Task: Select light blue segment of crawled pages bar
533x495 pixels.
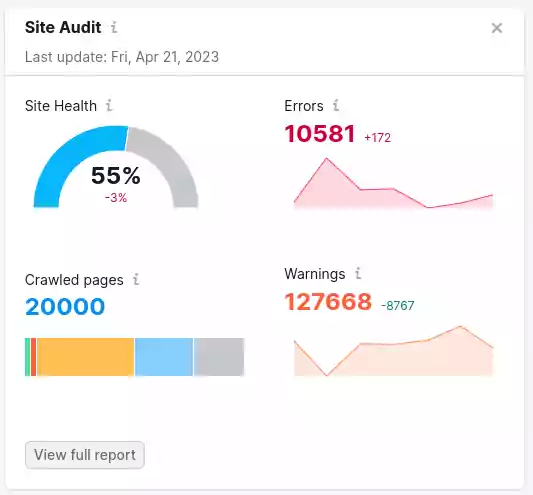Action: coord(164,357)
